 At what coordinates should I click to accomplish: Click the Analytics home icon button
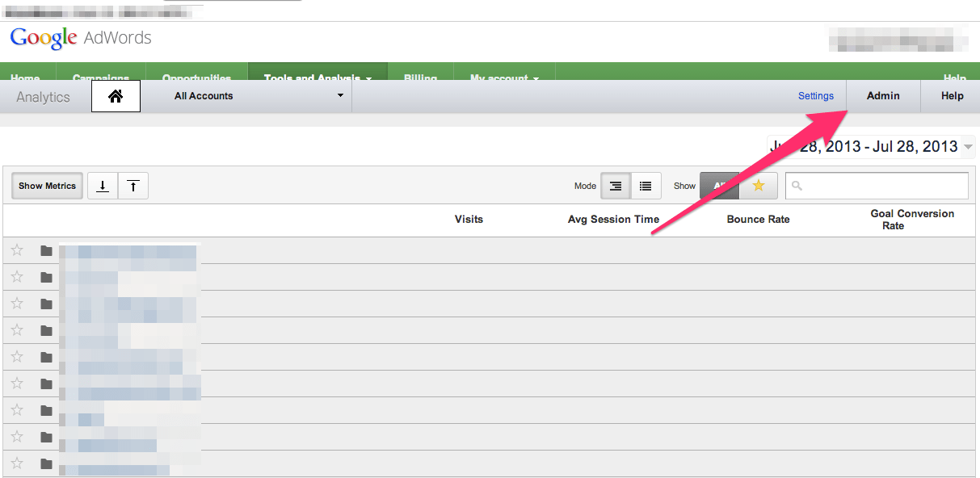(116, 96)
